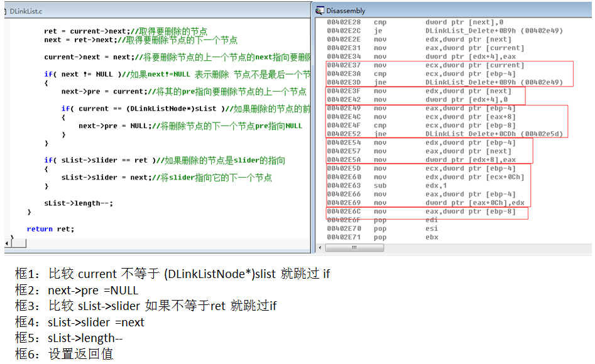Select disassembly address 00402E3D

coord(344,82)
